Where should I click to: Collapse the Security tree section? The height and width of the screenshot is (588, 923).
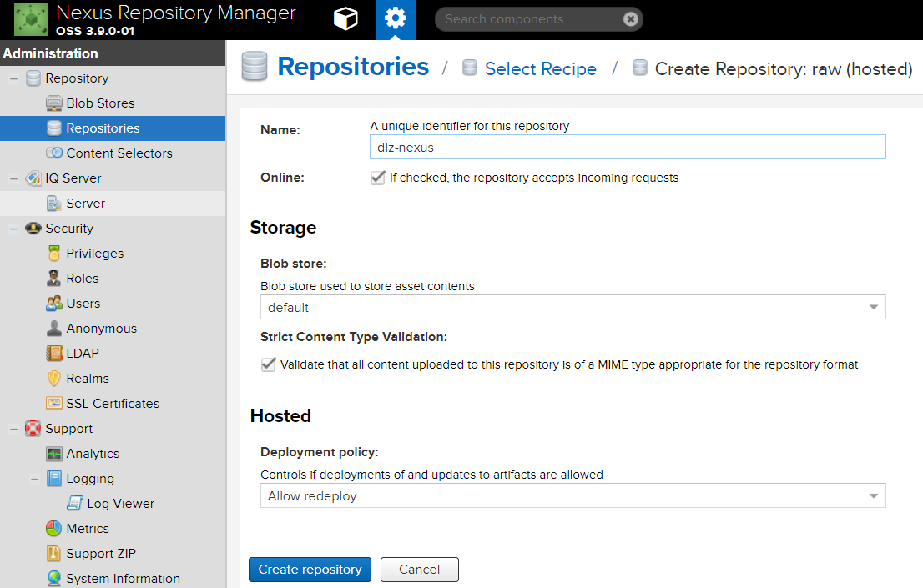pyautogui.click(x=14, y=229)
